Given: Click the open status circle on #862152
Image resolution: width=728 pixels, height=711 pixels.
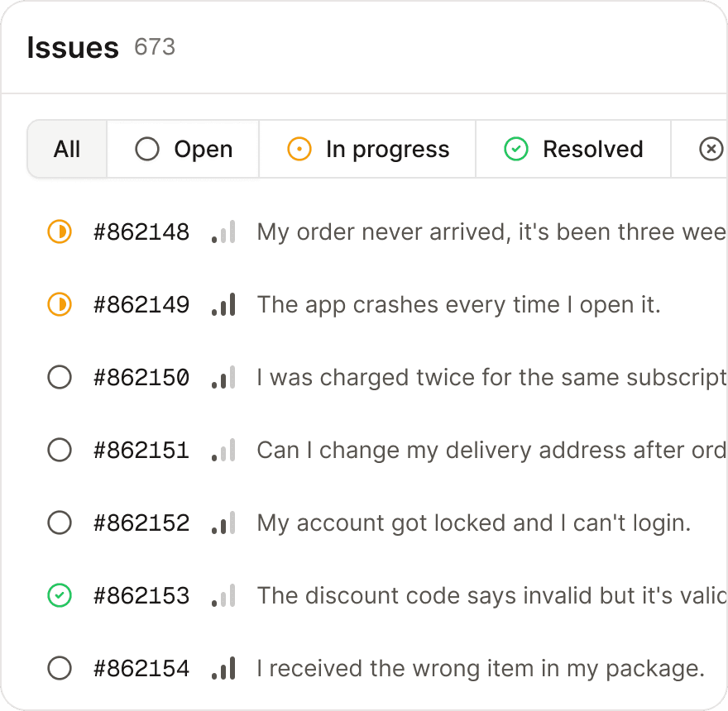Looking at the screenshot, I should coord(60,523).
